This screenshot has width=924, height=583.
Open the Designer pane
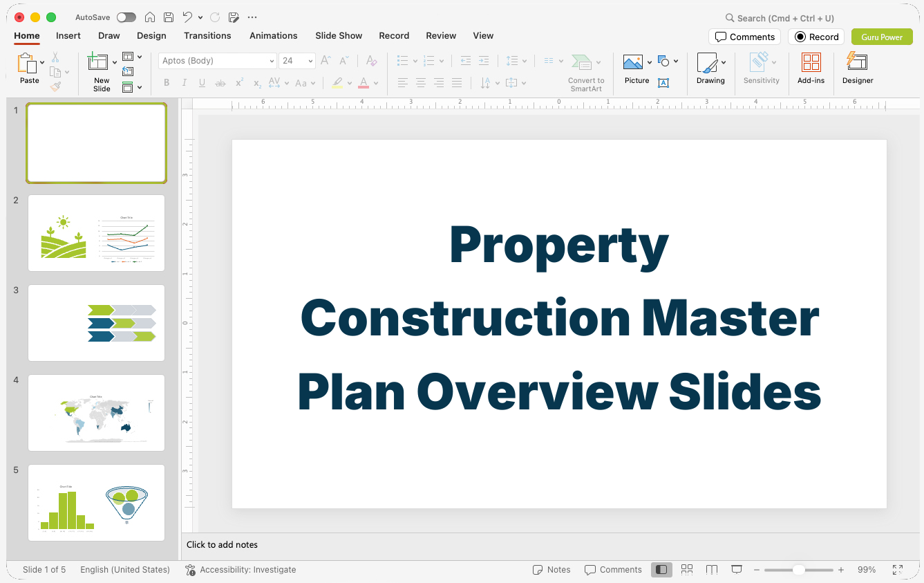(x=858, y=68)
